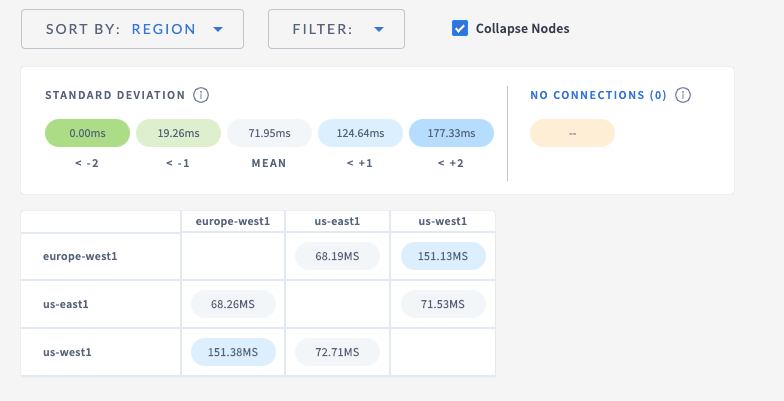Click the Collapse Nodes label text

[x=522, y=28]
